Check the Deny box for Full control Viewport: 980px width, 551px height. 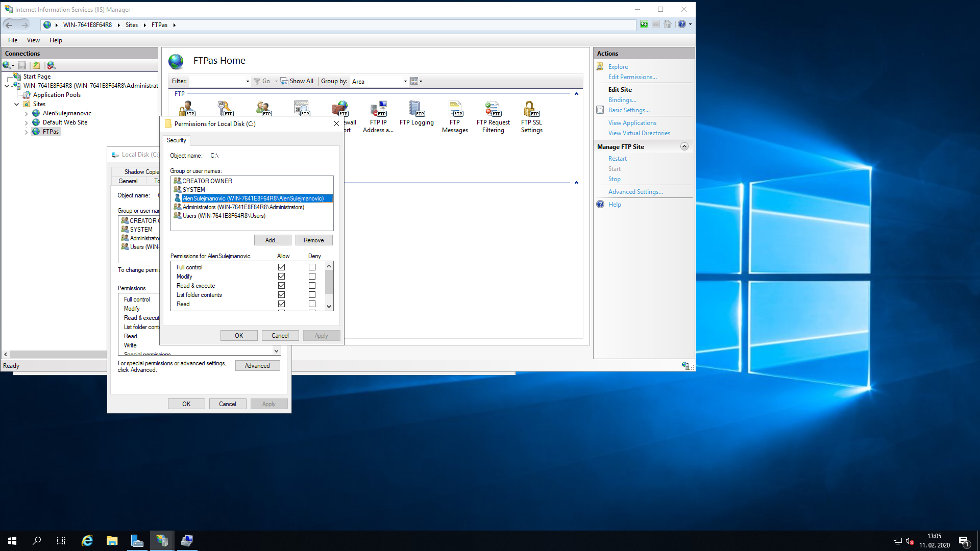(x=312, y=267)
